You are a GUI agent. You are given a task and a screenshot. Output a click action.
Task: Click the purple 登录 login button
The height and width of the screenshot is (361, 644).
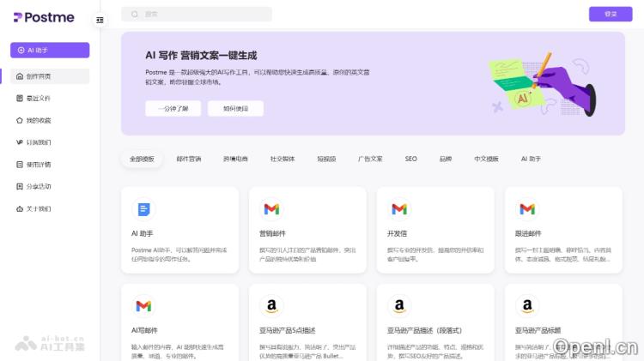point(611,14)
